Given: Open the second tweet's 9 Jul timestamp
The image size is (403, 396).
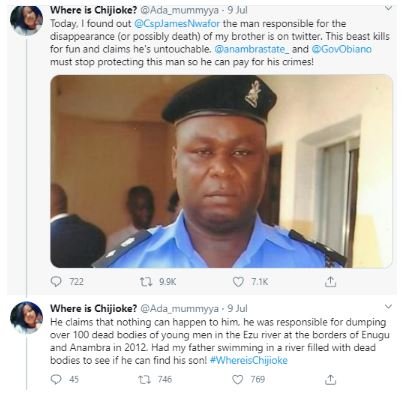Looking at the screenshot, I should [x=237, y=309].
